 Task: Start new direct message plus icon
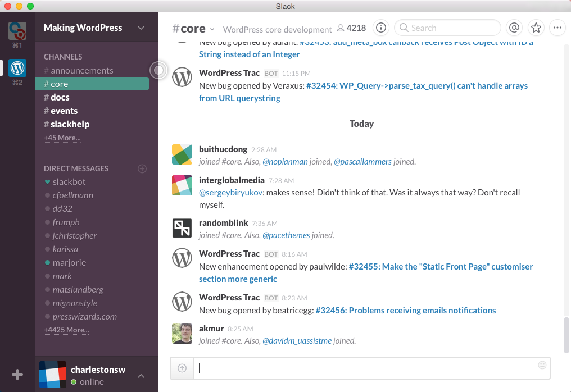coord(142,168)
